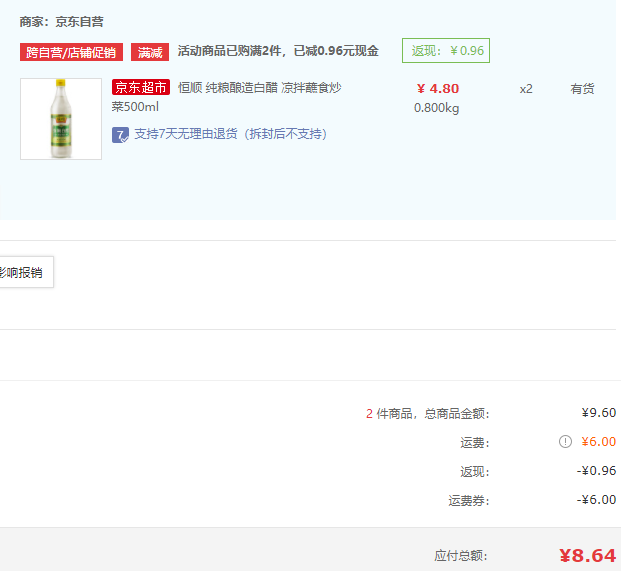The height and width of the screenshot is (571, 621).
Task: Click the payable total ¥8.64
Action: pyautogui.click(x=588, y=556)
